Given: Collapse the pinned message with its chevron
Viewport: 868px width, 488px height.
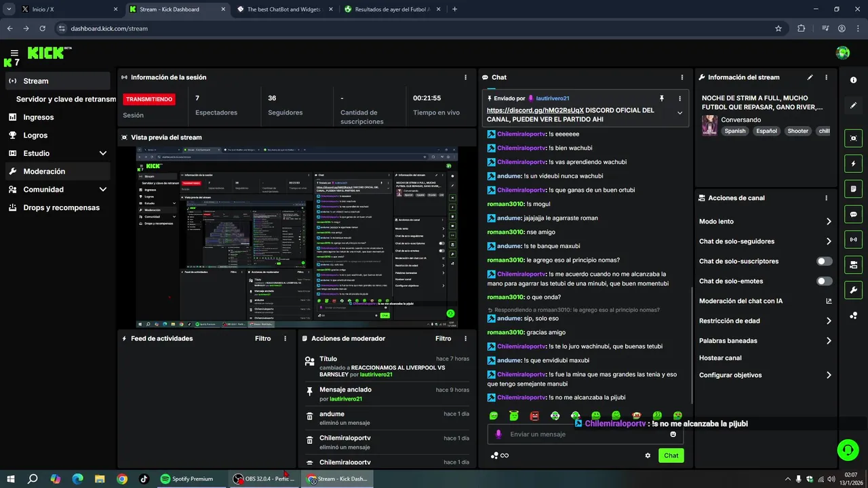Looking at the screenshot, I should (679, 113).
